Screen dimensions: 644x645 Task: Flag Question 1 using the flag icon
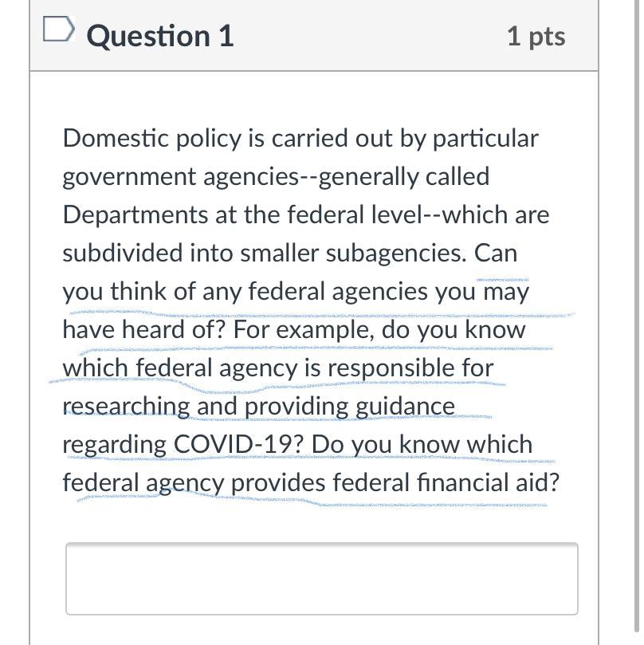(57, 31)
